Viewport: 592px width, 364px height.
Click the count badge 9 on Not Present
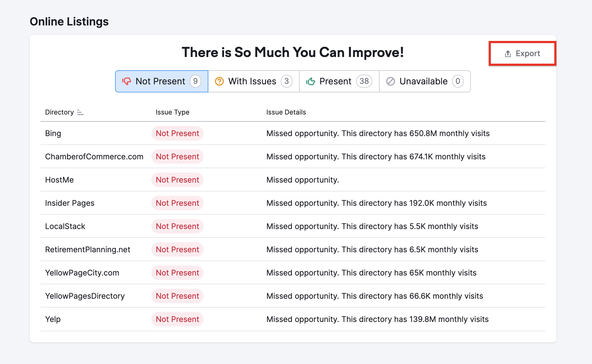coord(195,81)
